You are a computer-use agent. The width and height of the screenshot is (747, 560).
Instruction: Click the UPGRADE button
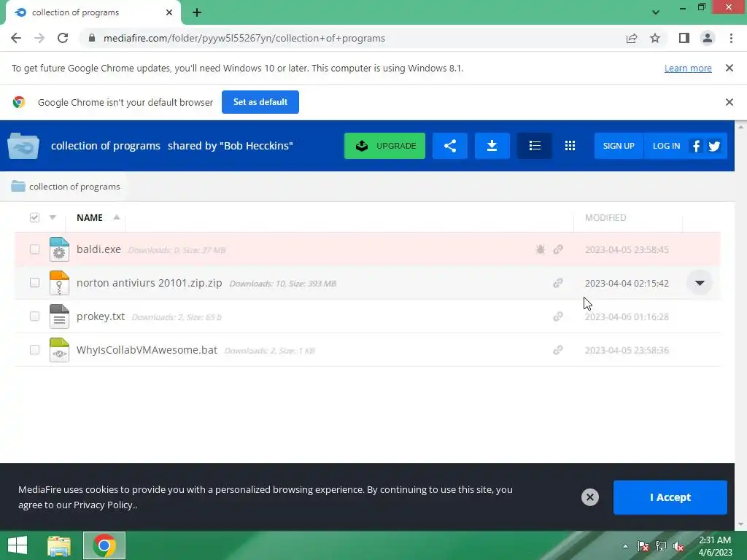[x=384, y=146]
